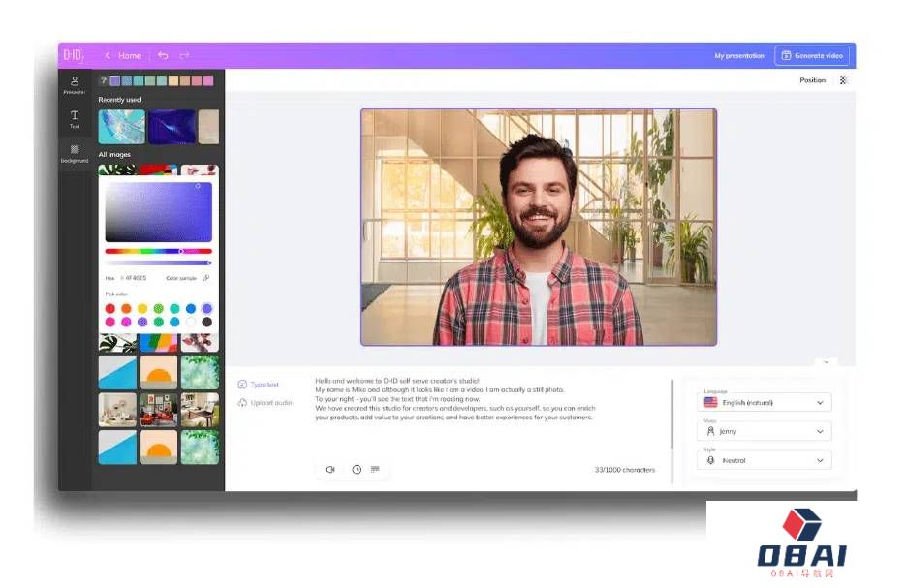The image size is (906, 588).
Task: Click the custom color picker swatch icon
Action: [104, 80]
